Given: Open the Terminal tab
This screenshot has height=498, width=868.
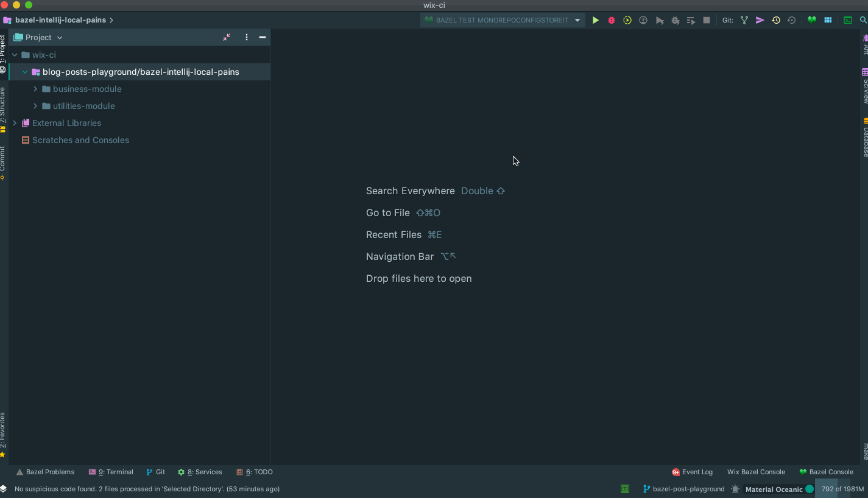Looking at the screenshot, I should coord(111,472).
